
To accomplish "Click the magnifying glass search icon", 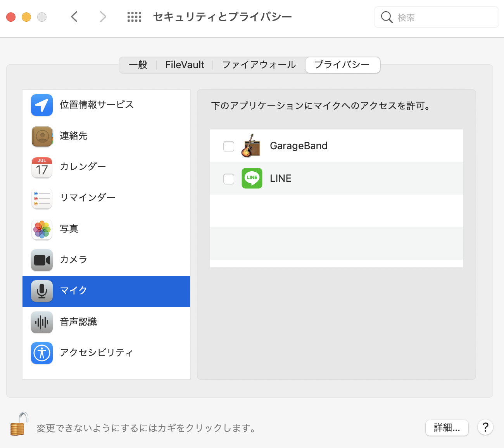I will [x=387, y=17].
